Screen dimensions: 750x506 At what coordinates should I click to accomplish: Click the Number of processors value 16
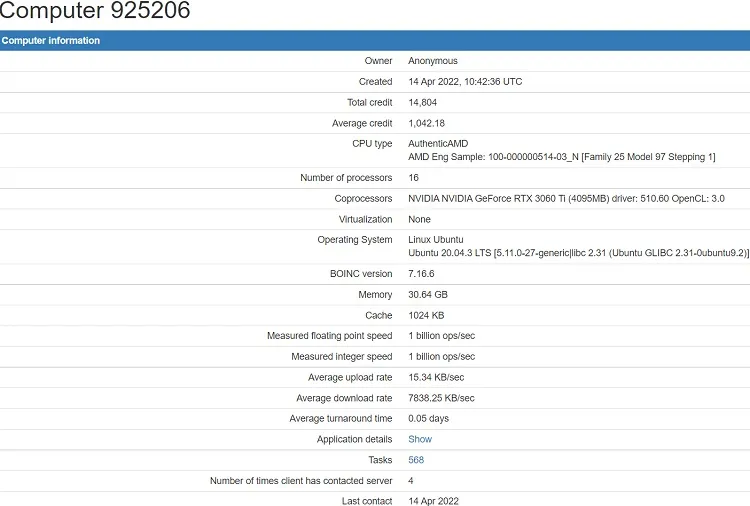coord(413,177)
